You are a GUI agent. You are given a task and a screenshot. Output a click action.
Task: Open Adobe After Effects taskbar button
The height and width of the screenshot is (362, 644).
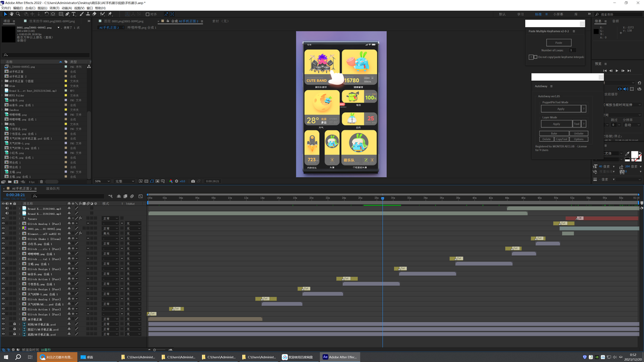340,357
